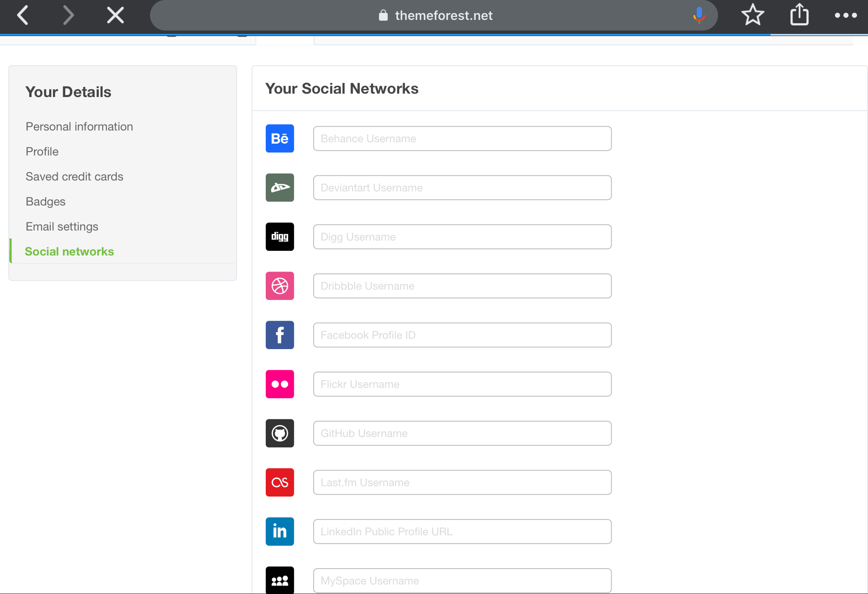Focus the Digg Username field

(x=462, y=237)
